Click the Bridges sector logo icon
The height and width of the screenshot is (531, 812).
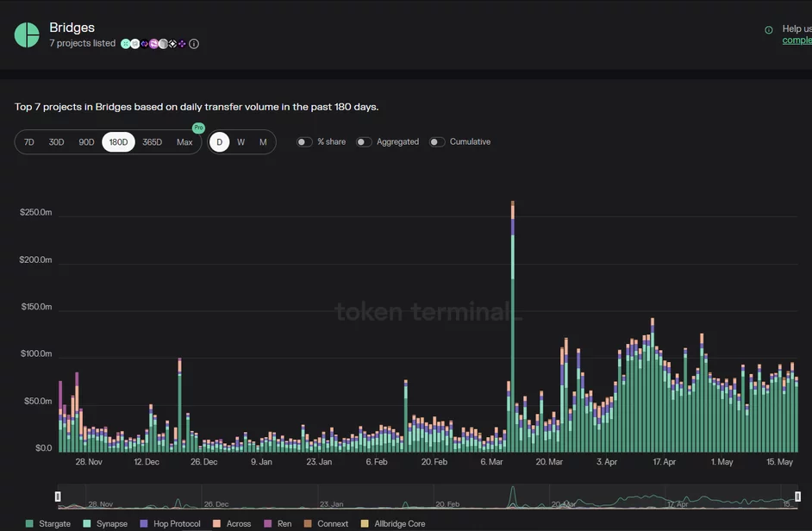(x=27, y=34)
